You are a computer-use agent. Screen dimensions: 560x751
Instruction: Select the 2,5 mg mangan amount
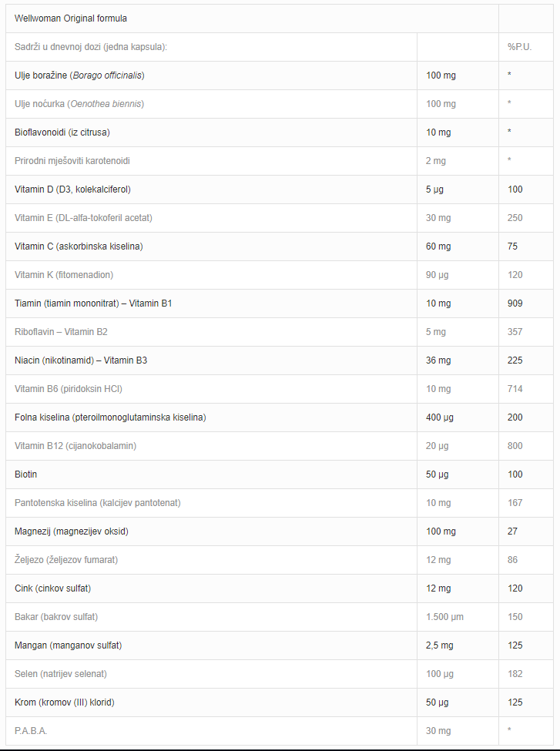coord(439,645)
